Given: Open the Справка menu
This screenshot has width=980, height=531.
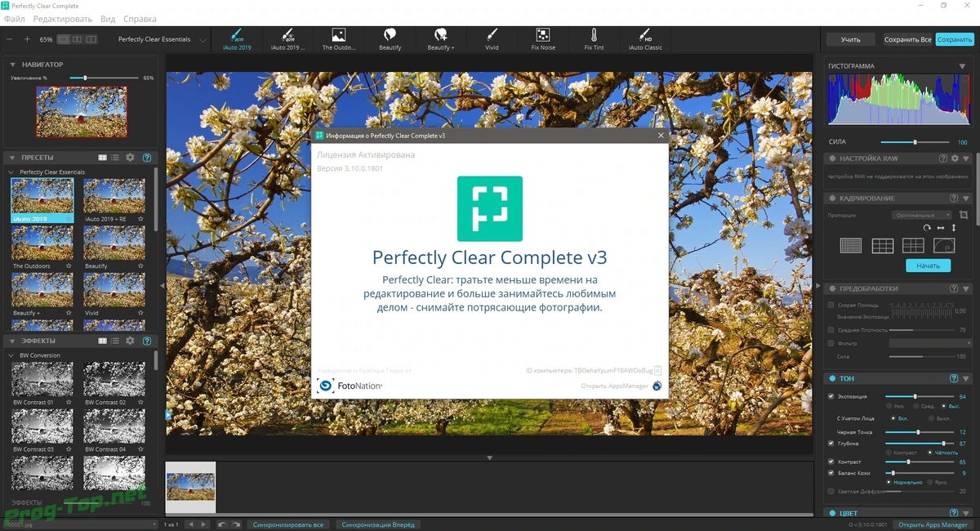Looking at the screenshot, I should pos(140,19).
